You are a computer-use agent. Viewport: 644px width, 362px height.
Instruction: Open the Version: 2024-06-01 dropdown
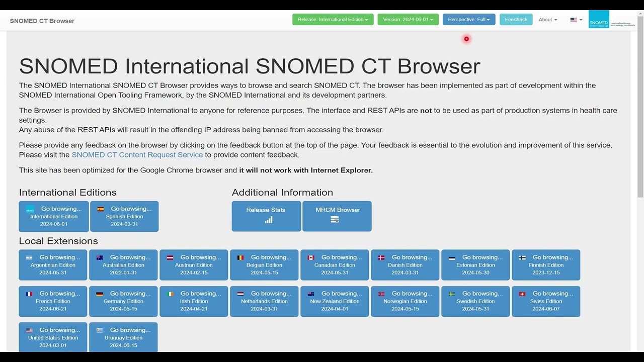pyautogui.click(x=408, y=20)
